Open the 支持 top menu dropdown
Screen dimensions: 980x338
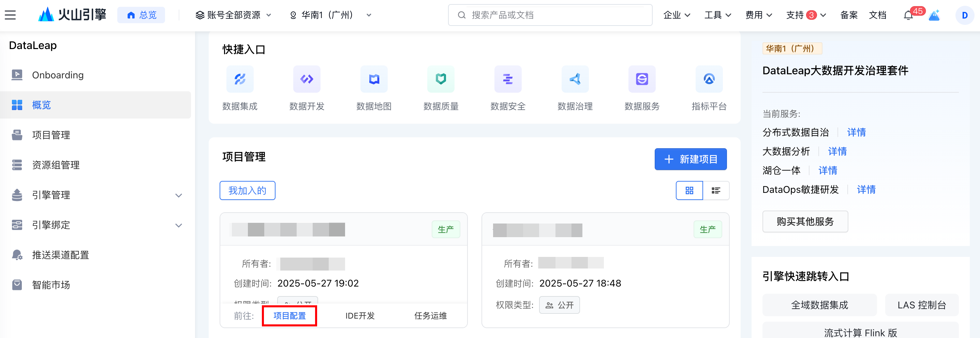[x=806, y=15]
